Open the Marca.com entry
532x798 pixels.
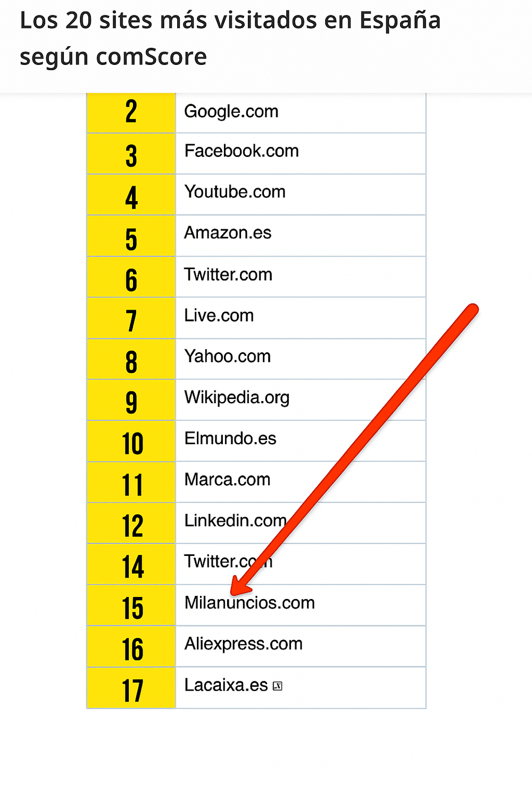[227, 480]
